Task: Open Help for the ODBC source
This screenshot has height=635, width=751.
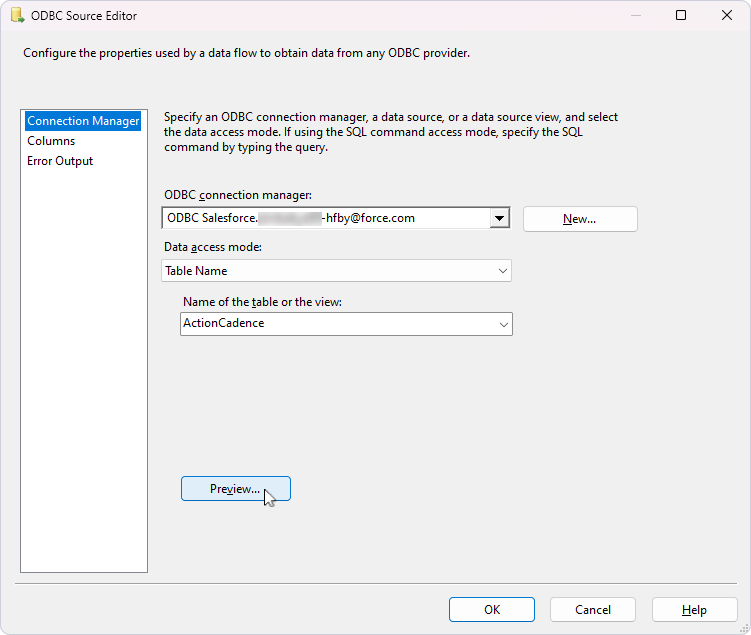Action: [x=694, y=610]
